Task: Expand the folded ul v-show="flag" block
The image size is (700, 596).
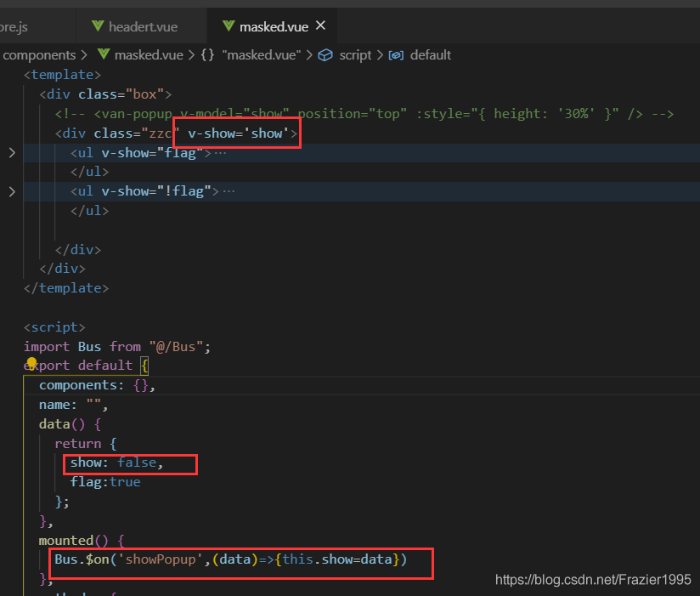Action: coord(12,153)
